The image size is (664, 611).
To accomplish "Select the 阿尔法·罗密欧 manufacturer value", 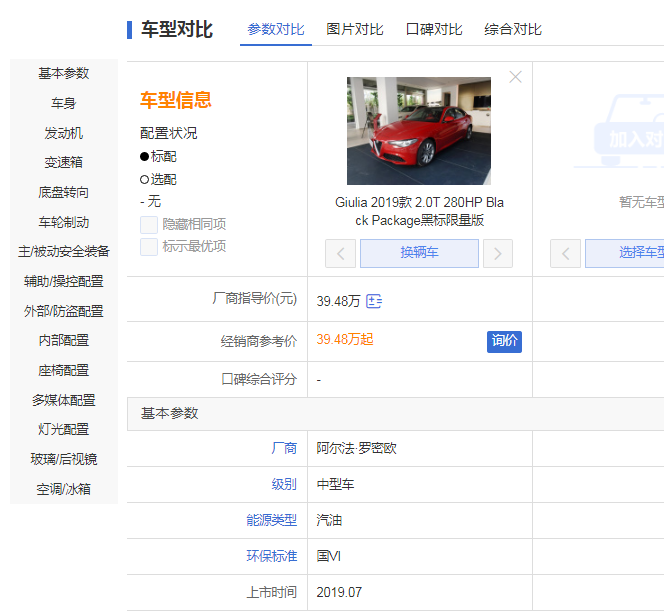I will (356, 448).
